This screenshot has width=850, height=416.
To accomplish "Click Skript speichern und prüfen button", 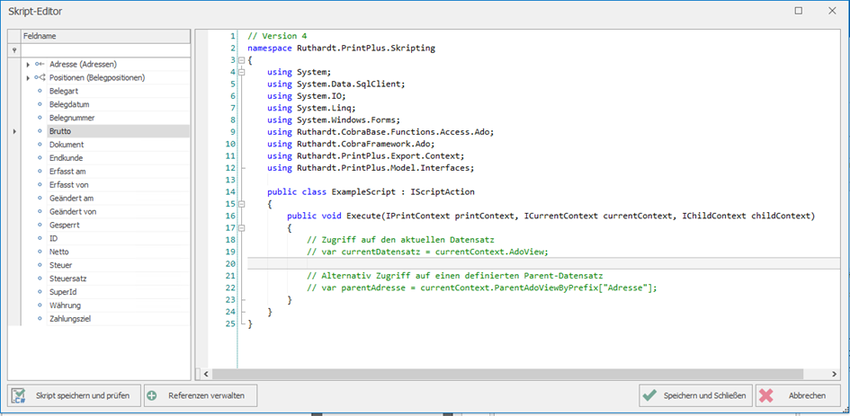I will (x=74, y=396).
